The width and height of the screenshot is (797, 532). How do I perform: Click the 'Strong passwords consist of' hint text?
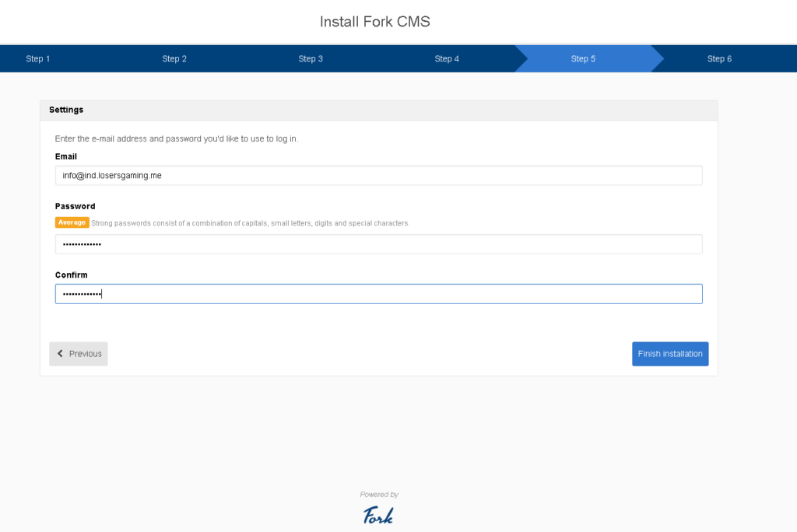point(251,223)
